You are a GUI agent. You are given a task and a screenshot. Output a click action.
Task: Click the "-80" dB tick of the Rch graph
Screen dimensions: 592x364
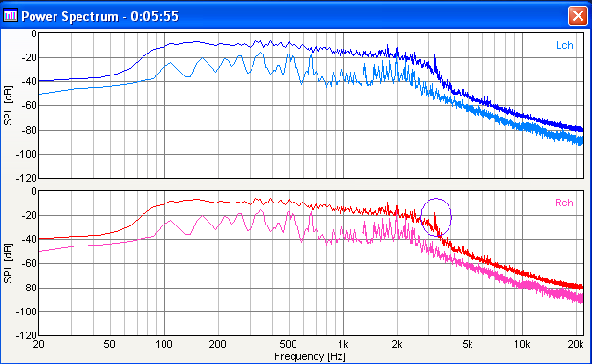29,288
